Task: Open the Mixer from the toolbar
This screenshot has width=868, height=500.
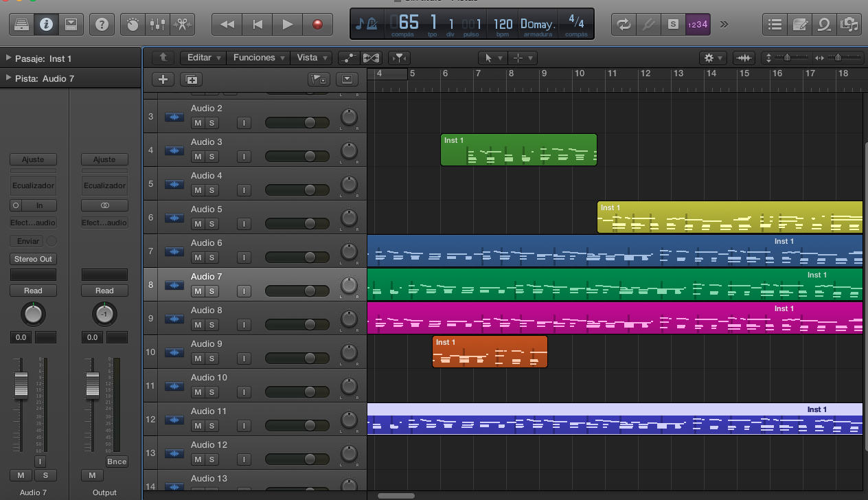Action: (x=157, y=25)
